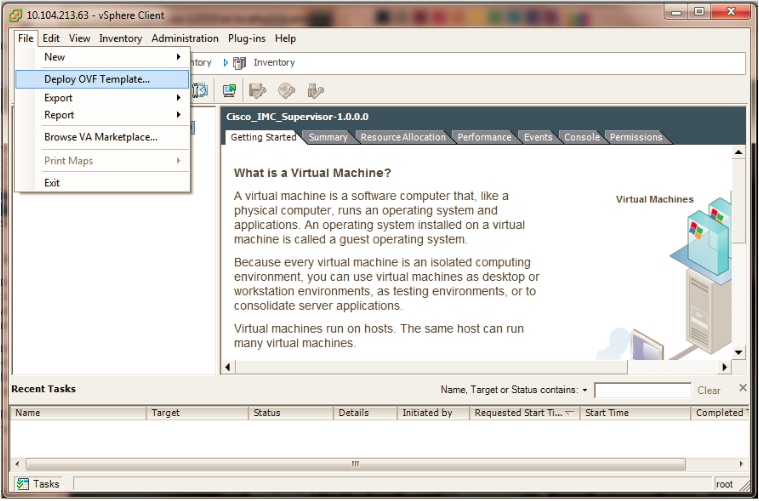
Task: Sort tasks by Start Time column
Action: (635, 413)
